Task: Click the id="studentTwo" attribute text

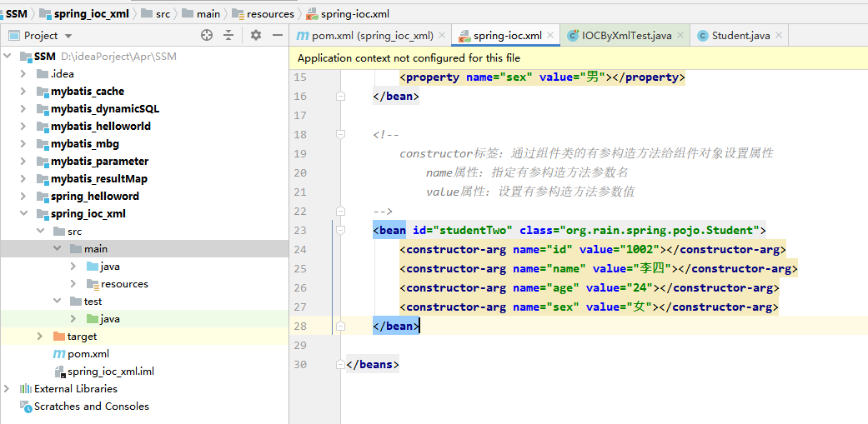Action: tap(463, 231)
